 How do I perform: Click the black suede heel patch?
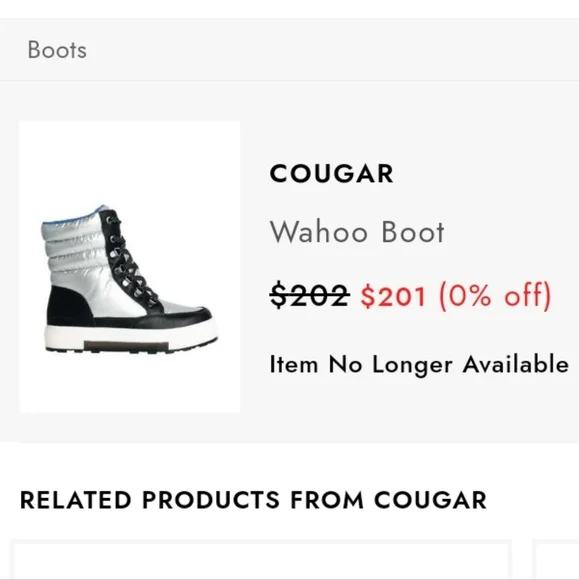68,305
